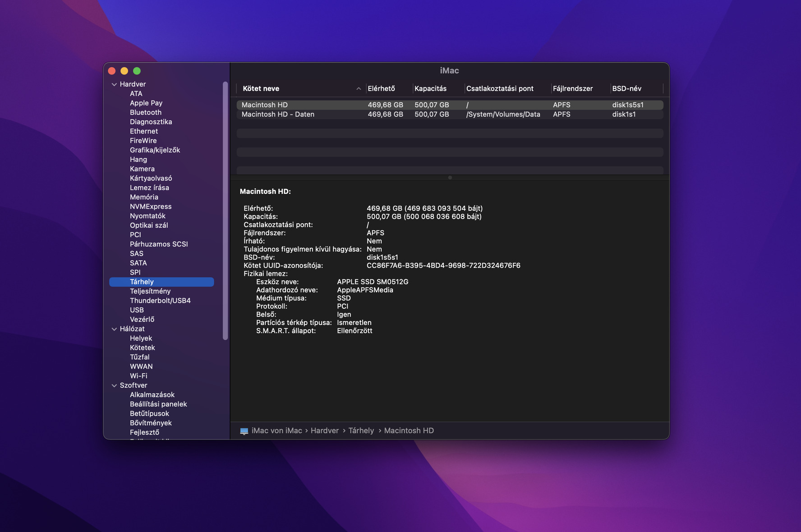This screenshot has width=801, height=532.
Task: Select Kártyaolvasó in the sidebar
Action: point(151,179)
